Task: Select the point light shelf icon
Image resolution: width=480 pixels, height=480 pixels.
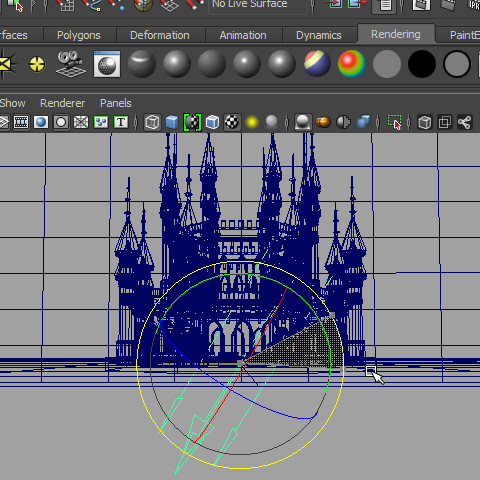Action: [37, 64]
